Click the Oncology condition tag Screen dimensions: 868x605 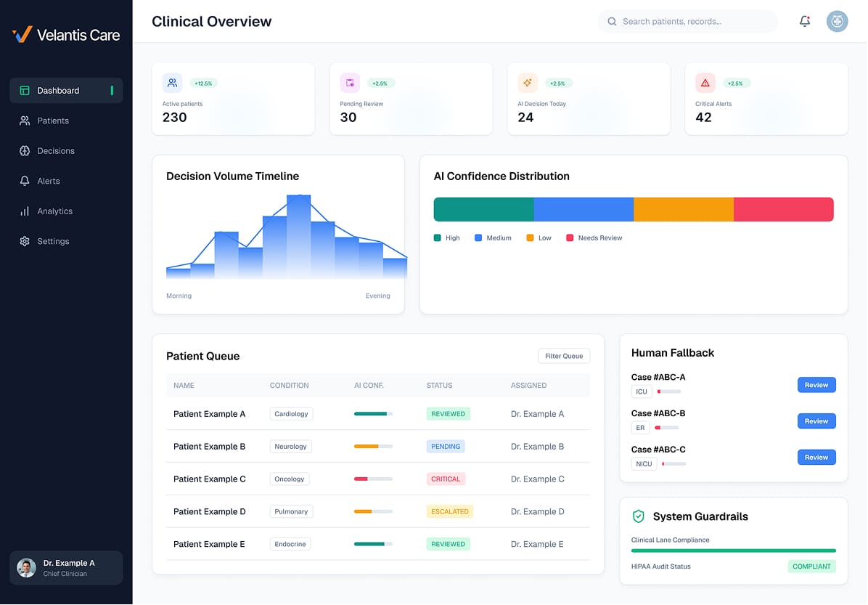(290, 479)
